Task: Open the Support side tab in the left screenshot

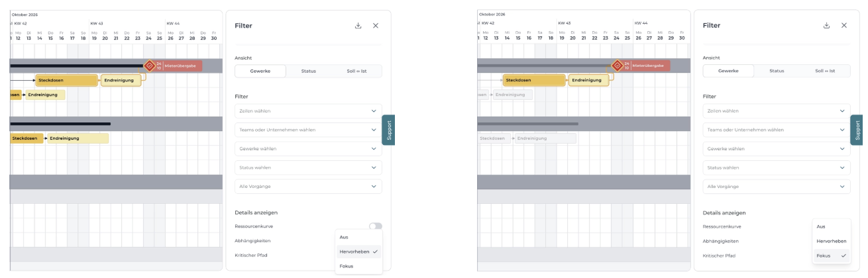Action: 389,130
